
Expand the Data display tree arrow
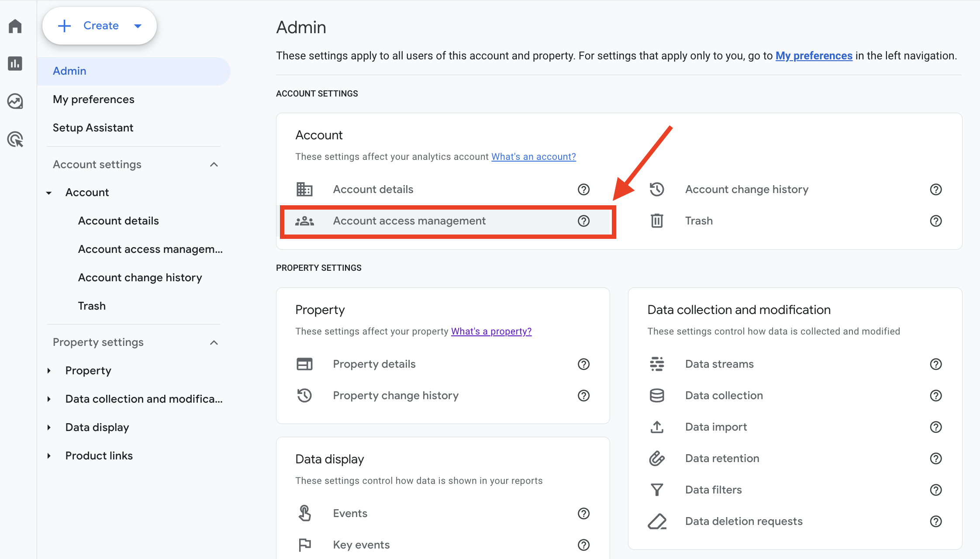tap(49, 428)
